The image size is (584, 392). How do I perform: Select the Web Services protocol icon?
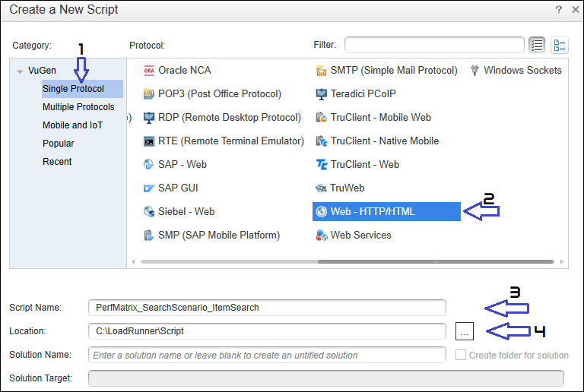322,236
